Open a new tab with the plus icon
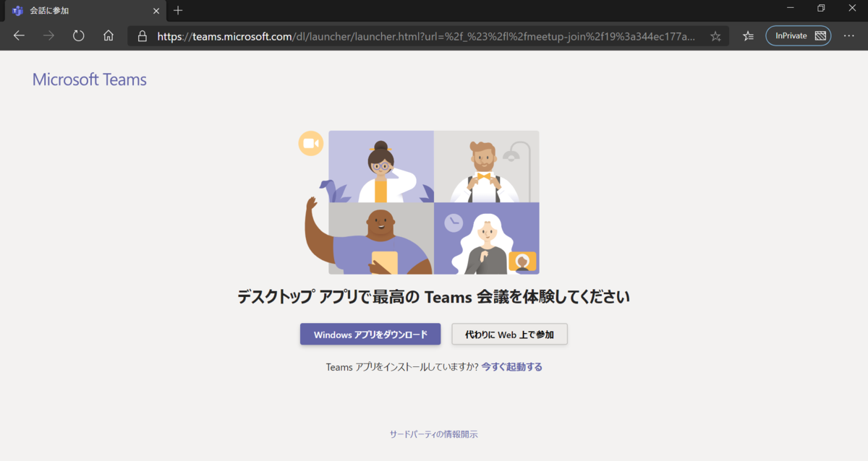Screen dimensions: 868x461 [178, 10]
